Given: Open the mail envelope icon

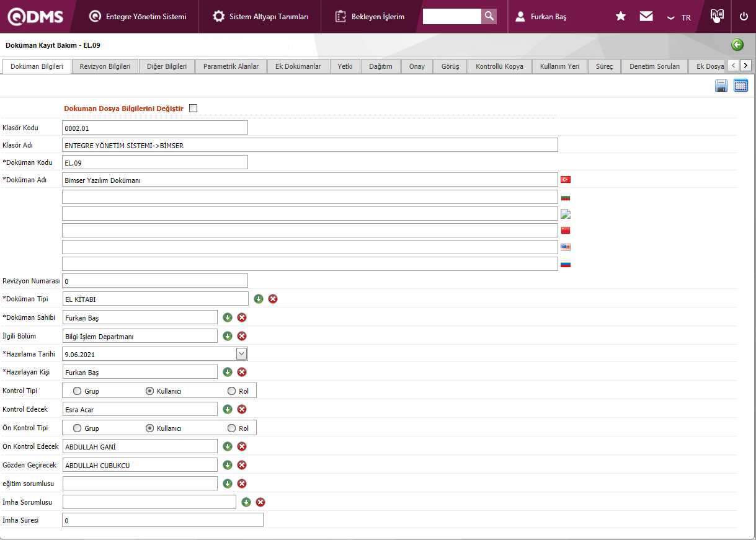Looking at the screenshot, I should 646,17.
